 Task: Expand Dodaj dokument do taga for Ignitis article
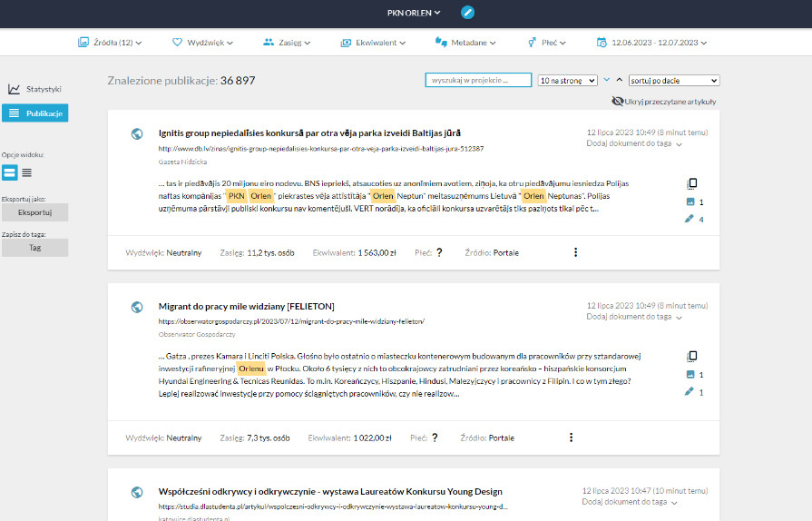[634, 143]
